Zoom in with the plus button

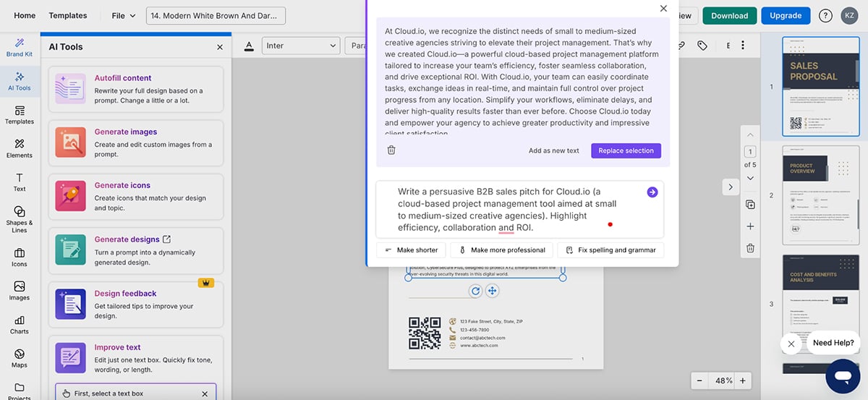[742, 380]
